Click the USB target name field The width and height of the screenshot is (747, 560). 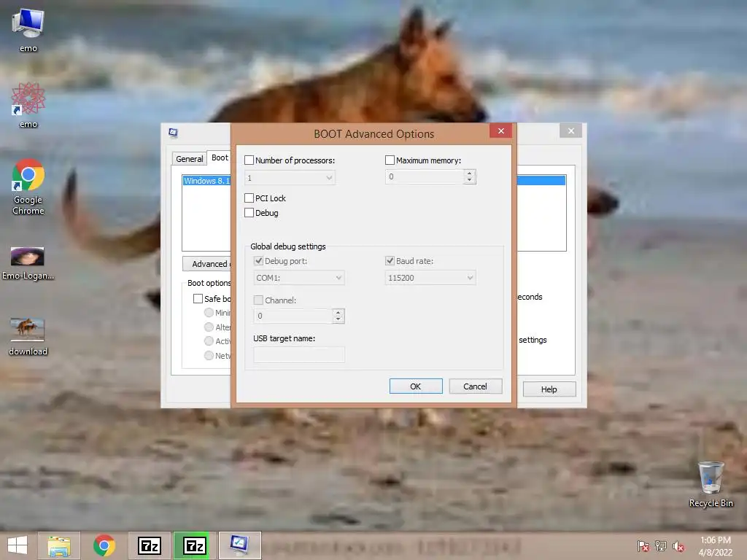pos(299,354)
